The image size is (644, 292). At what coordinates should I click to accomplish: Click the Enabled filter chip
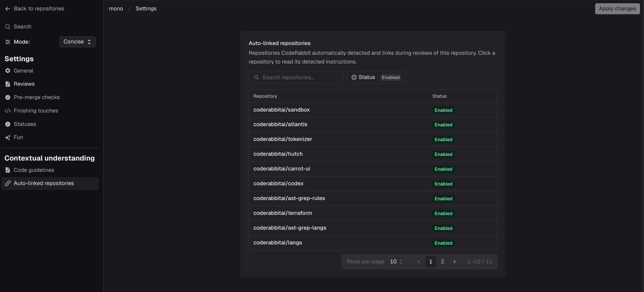[x=390, y=77]
